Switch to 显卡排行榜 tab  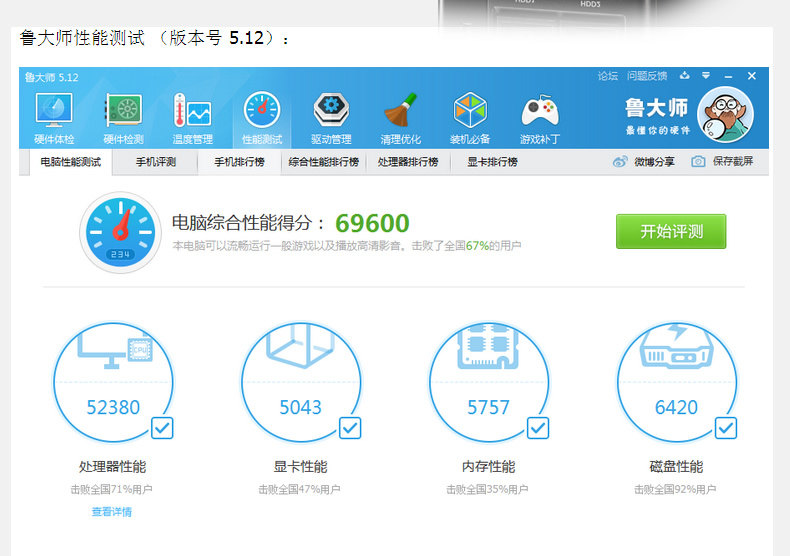pyautogui.click(x=492, y=162)
